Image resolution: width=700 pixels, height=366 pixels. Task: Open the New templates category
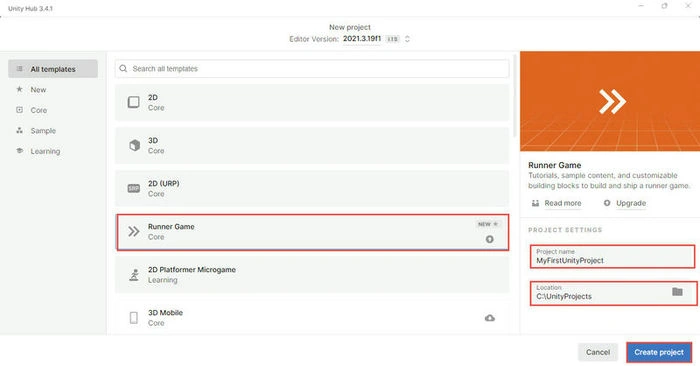(38, 90)
